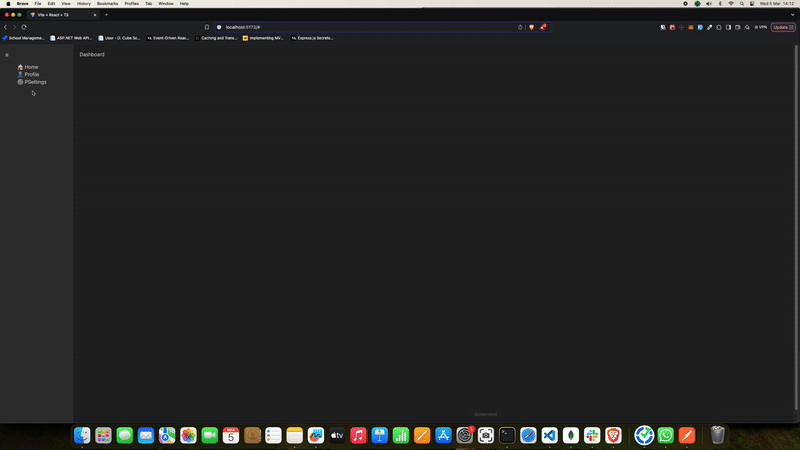The height and width of the screenshot is (450, 800).
Task: Toggle the Brave VPN button
Action: click(x=761, y=27)
